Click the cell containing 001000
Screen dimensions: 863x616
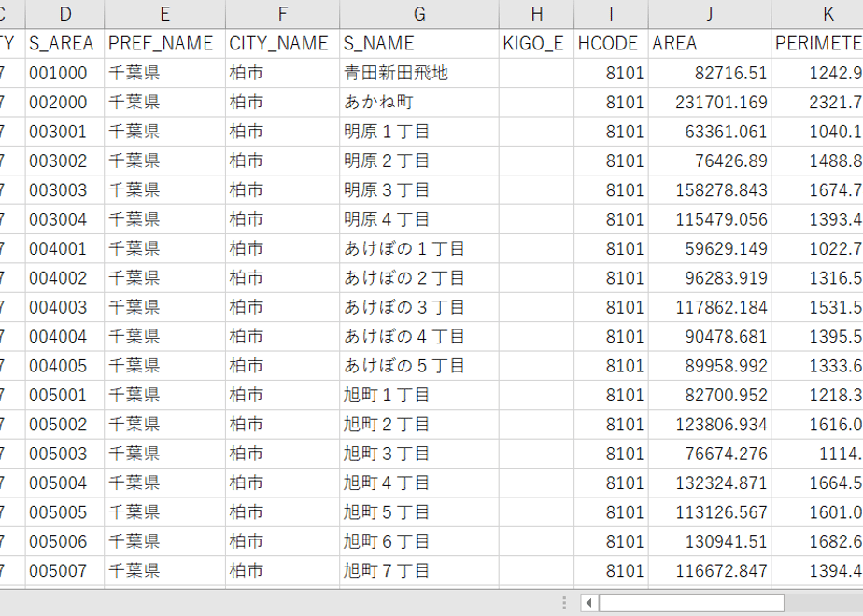(65, 73)
